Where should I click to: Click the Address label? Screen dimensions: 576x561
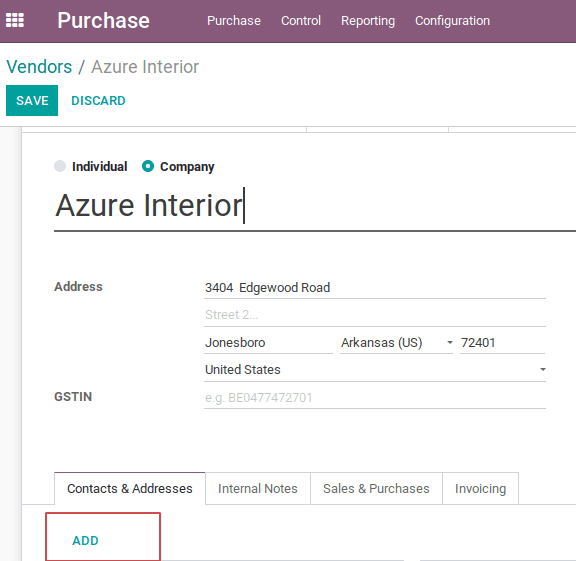(78, 287)
